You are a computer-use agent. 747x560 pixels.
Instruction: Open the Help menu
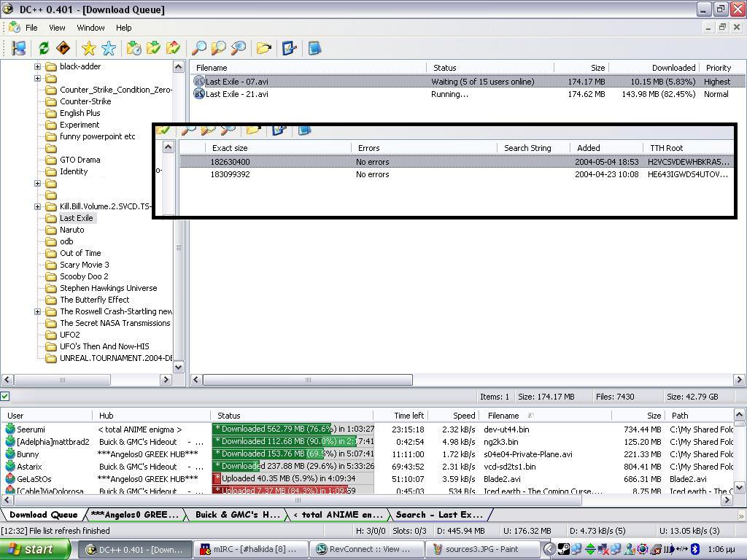124,28
